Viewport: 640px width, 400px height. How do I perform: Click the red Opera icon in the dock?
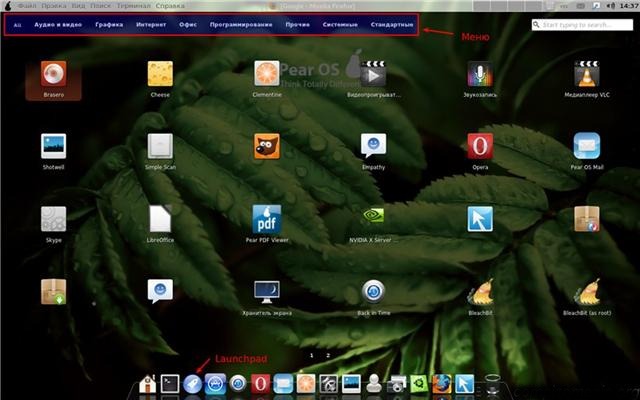click(260, 384)
